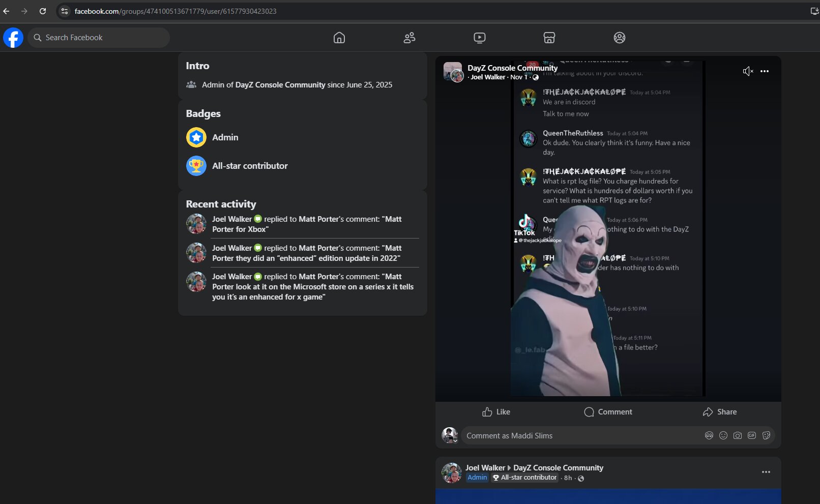This screenshot has width=820, height=504.
Task: Go back with the browser back arrow
Action: point(7,11)
